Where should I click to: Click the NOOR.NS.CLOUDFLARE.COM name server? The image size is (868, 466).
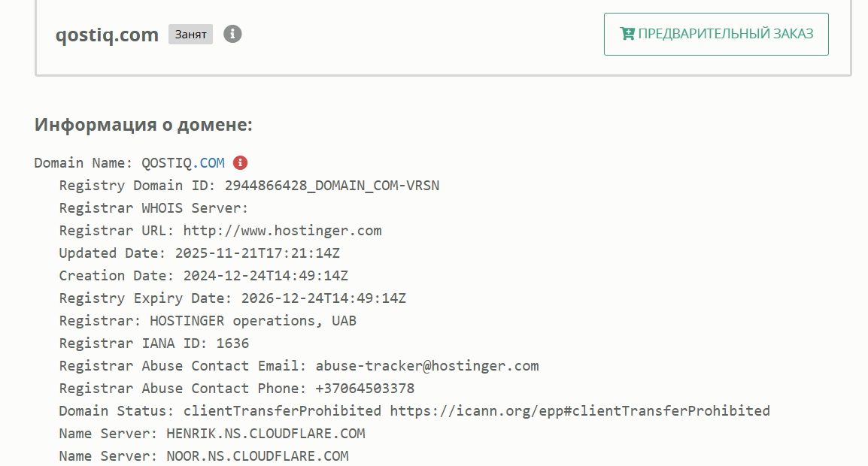pyautogui.click(x=257, y=456)
